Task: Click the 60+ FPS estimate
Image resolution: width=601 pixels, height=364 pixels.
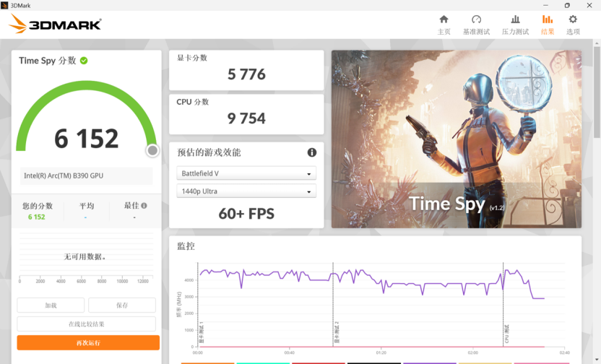Action: pos(246,214)
